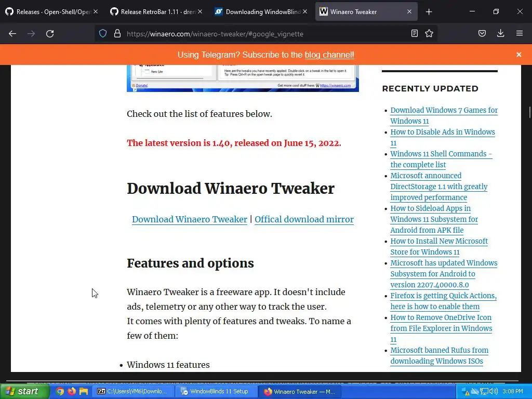The height and width of the screenshot is (399, 532).
Task: Open How to Sideload Apps link
Action: tap(434, 219)
